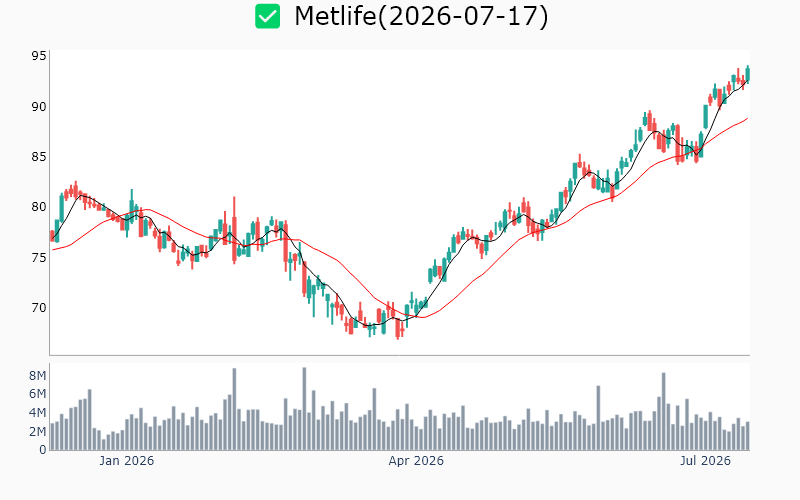
Task: Click the 80 price axis label
Action: point(39,207)
